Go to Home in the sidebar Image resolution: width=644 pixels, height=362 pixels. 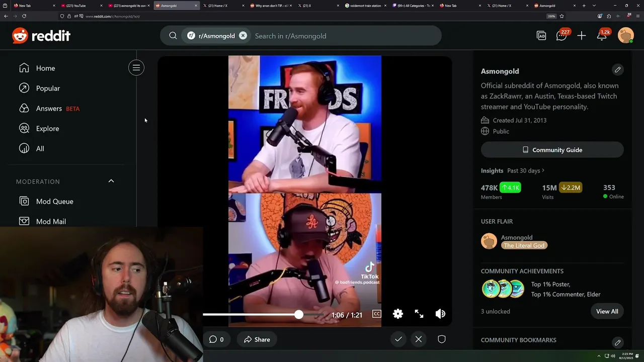[x=45, y=68]
